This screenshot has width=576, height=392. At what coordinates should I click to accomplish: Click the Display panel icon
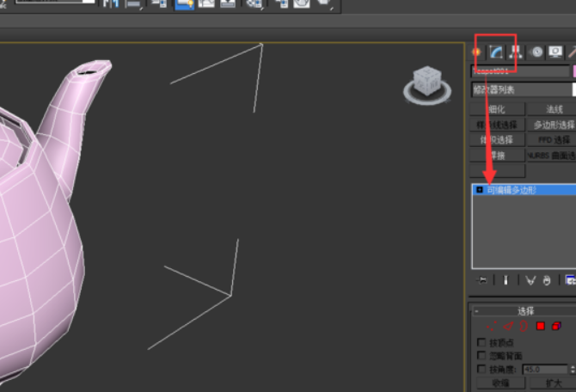555,52
